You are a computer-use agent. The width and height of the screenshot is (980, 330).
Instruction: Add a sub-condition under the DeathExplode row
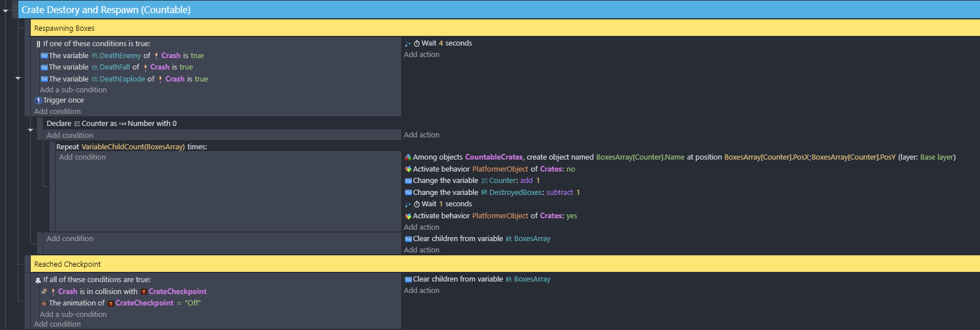pyautogui.click(x=73, y=90)
